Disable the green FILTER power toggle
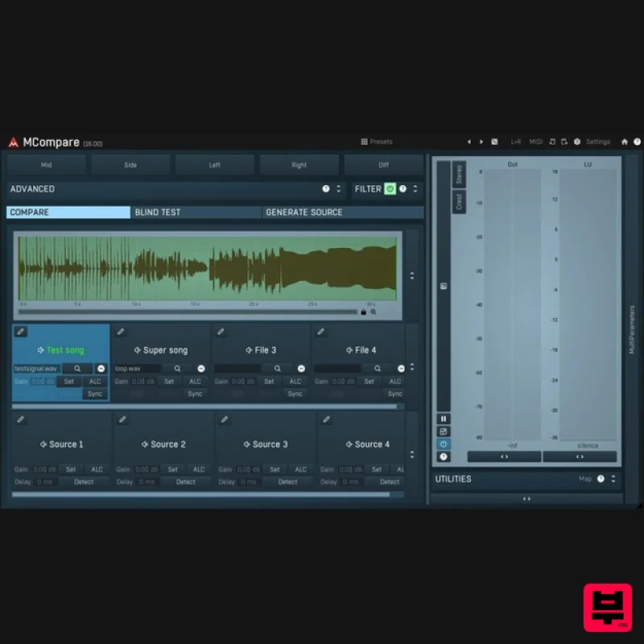Screen dimensions: 644x644 389,188
